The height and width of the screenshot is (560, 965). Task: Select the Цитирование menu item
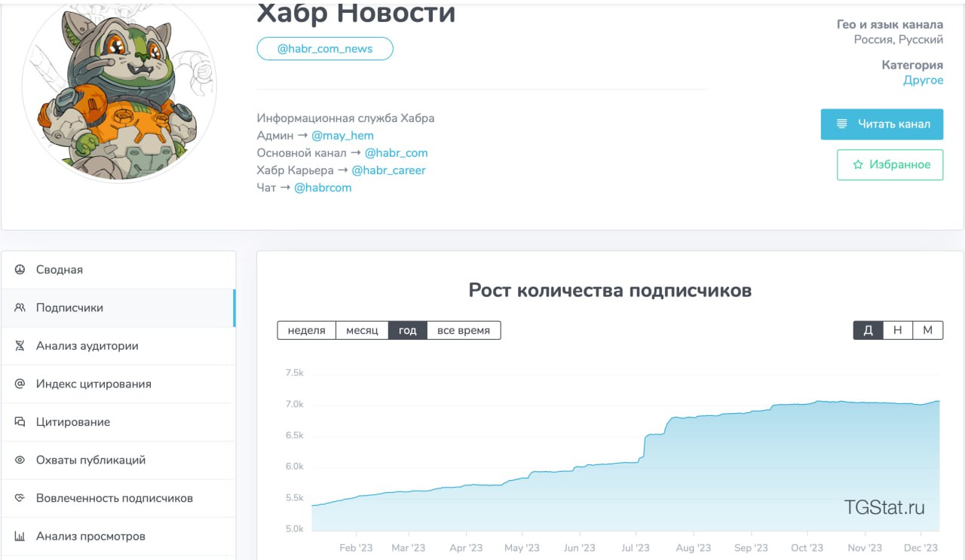[118, 422]
